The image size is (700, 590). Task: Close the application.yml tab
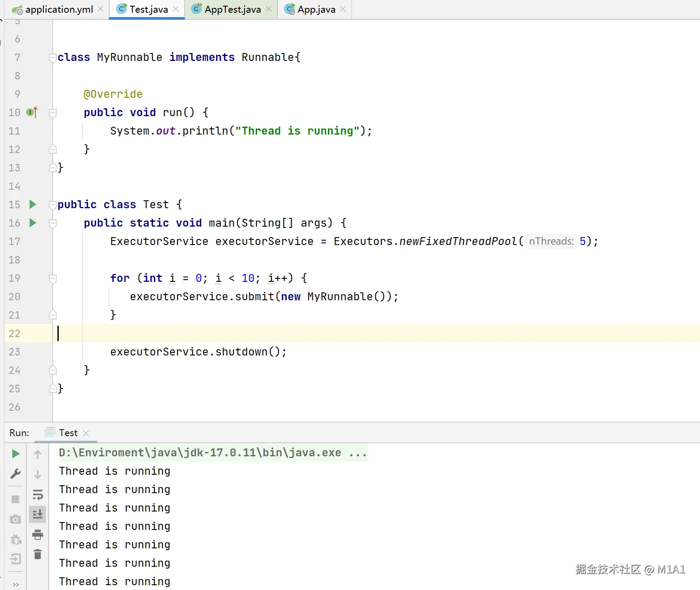(101, 9)
